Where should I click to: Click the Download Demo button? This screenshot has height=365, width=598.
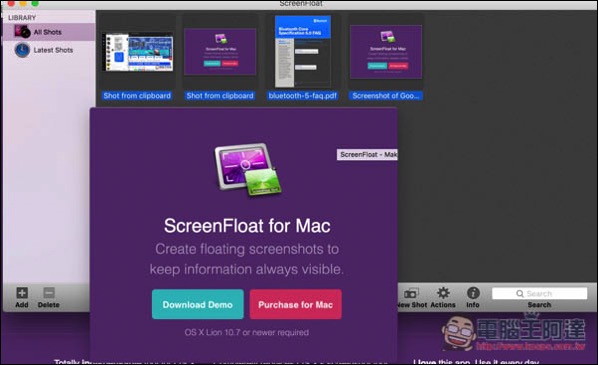pos(198,304)
